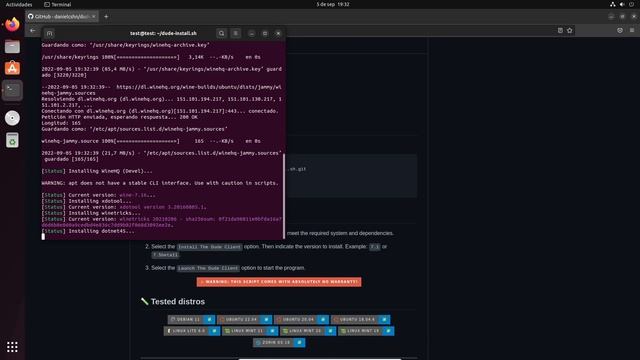
Task: Click the Ubuntu 22.04 badge
Action: (x=244, y=320)
